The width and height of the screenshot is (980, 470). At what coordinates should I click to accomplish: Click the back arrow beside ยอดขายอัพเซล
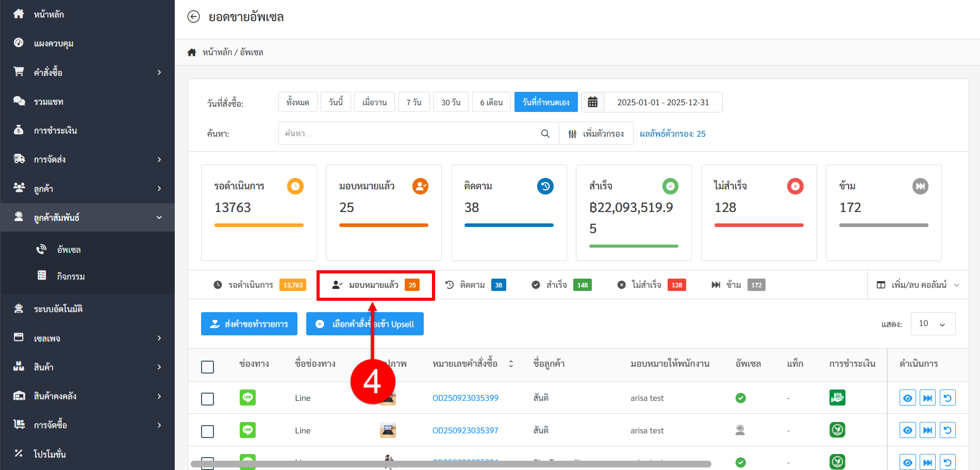pos(193,17)
